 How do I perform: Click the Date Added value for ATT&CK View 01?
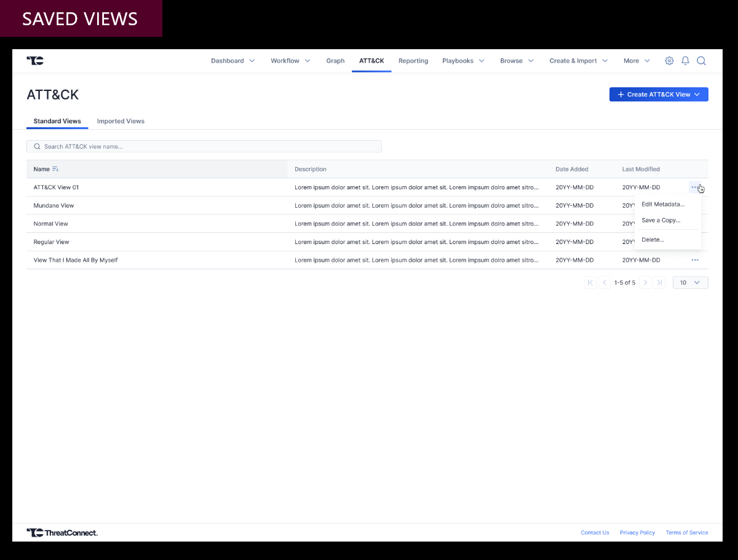(x=574, y=187)
